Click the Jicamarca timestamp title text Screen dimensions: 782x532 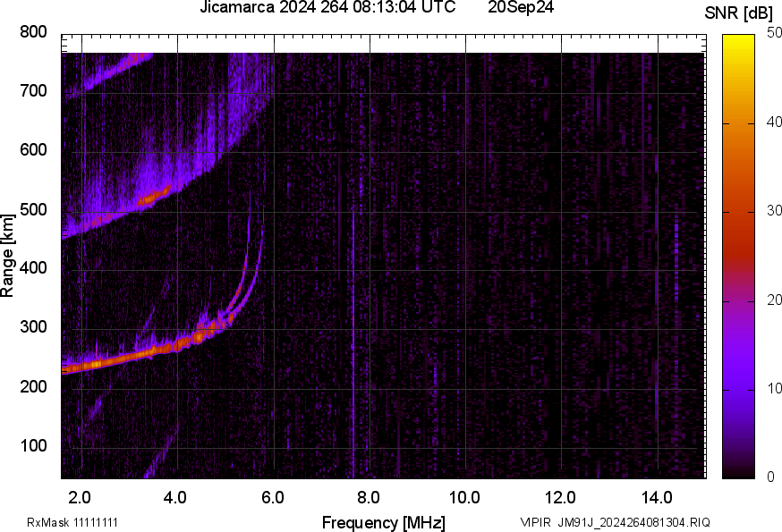pos(327,8)
